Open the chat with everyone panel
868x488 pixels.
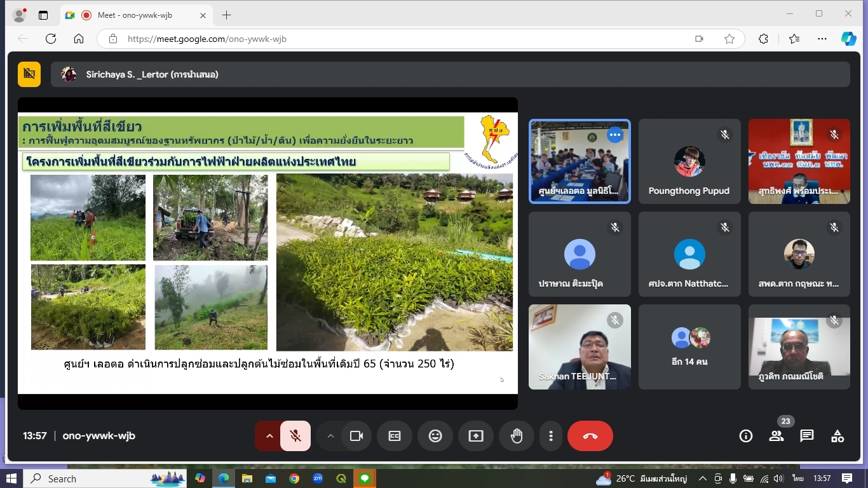pos(807,436)
